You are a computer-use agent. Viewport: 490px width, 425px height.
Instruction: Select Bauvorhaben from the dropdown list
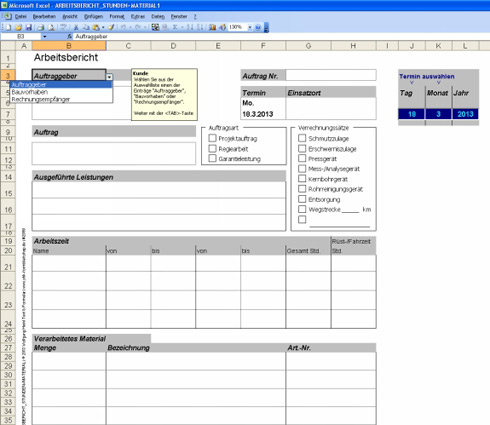pos(29,92)
